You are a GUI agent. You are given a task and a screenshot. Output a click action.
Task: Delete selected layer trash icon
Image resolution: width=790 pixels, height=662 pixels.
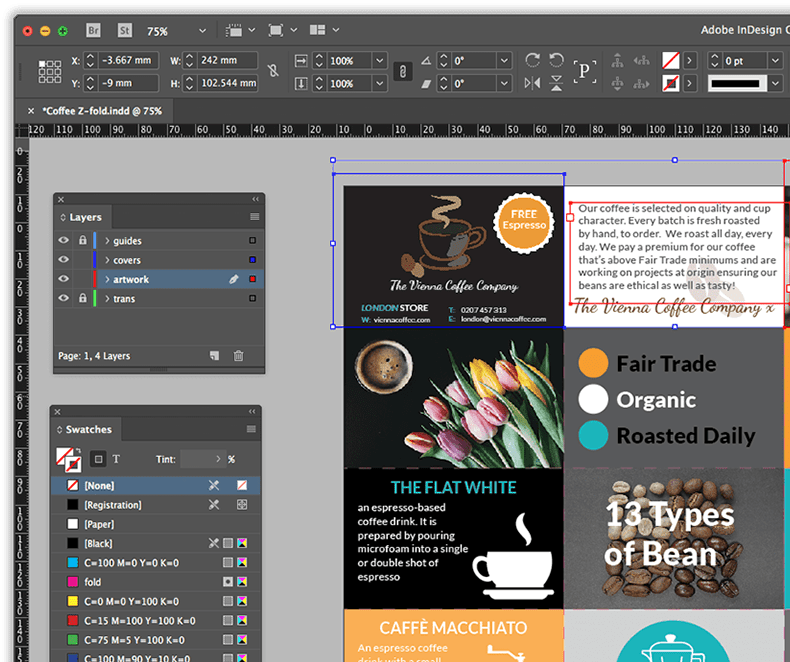pyautogui.click(x=238, y=356)
